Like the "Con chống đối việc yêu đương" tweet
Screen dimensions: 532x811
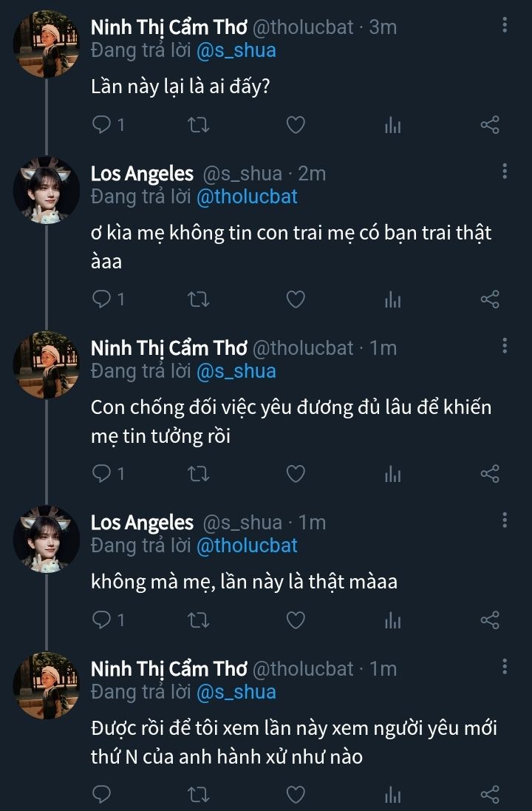pyautogui.click(x=296, y=474)
